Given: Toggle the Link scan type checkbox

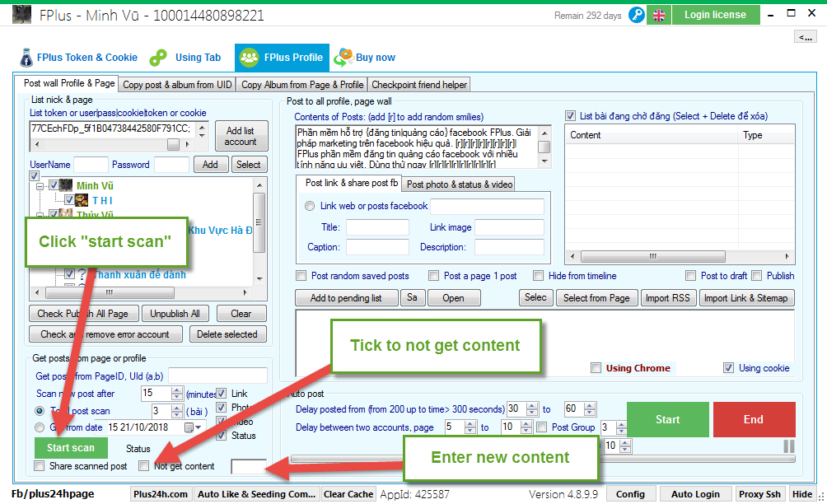Looking at the screenshot, I should click(222, 394).
